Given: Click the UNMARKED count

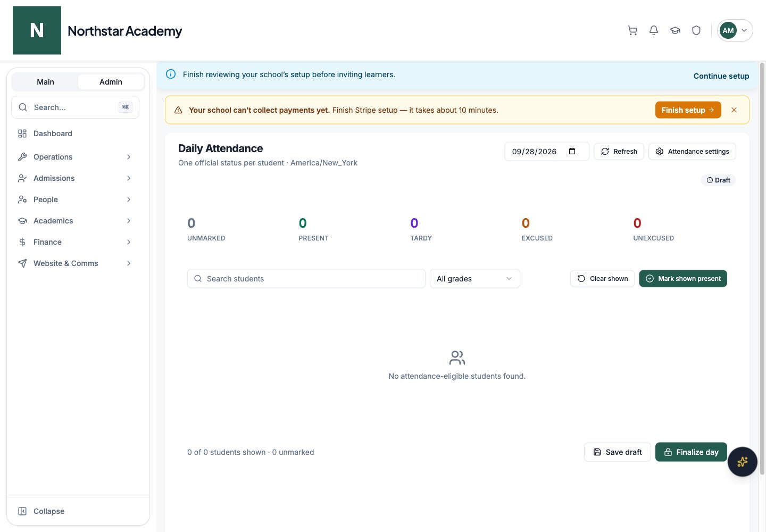Looking at the screenshot, I should point(191,223).
